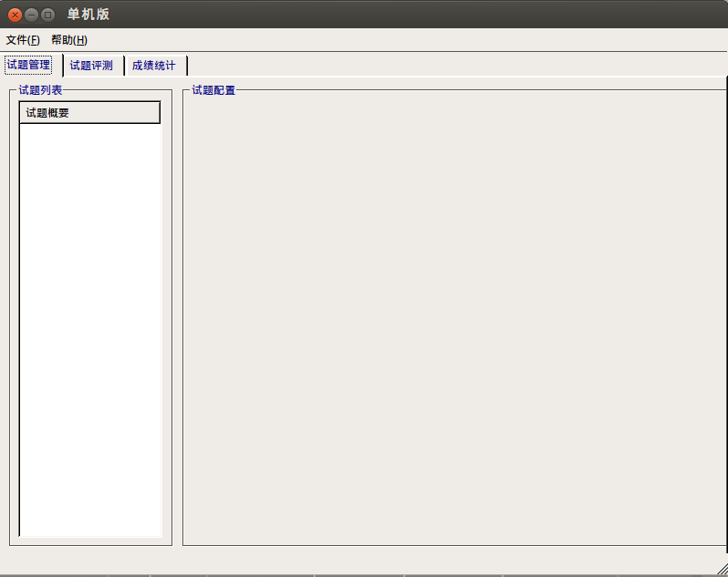
Task: Click empty tab strip right of 成绩统计
Action: click(x=456, y=65)
